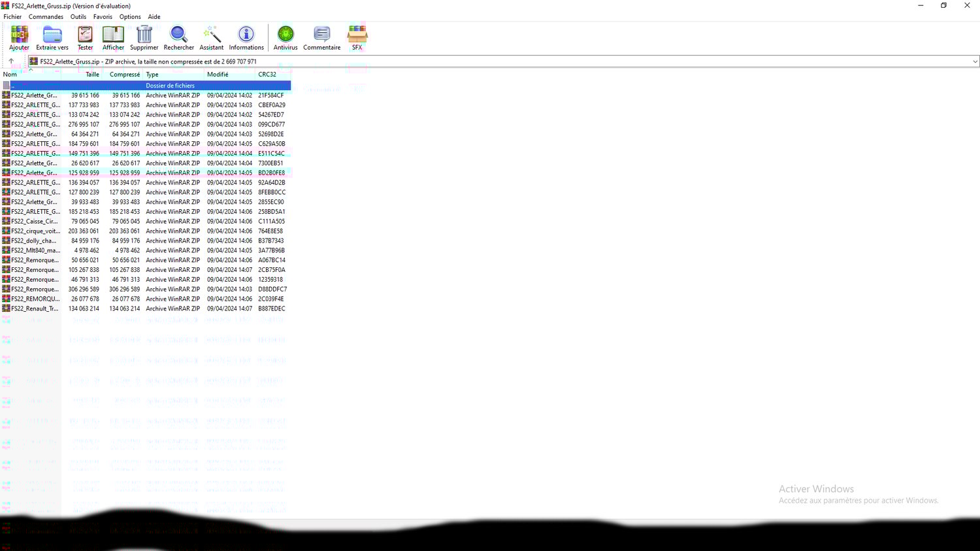Select the FS22_dolly_cha... file name
The image size is (980, 551).
pyautogui.click(x=33, y=241)
